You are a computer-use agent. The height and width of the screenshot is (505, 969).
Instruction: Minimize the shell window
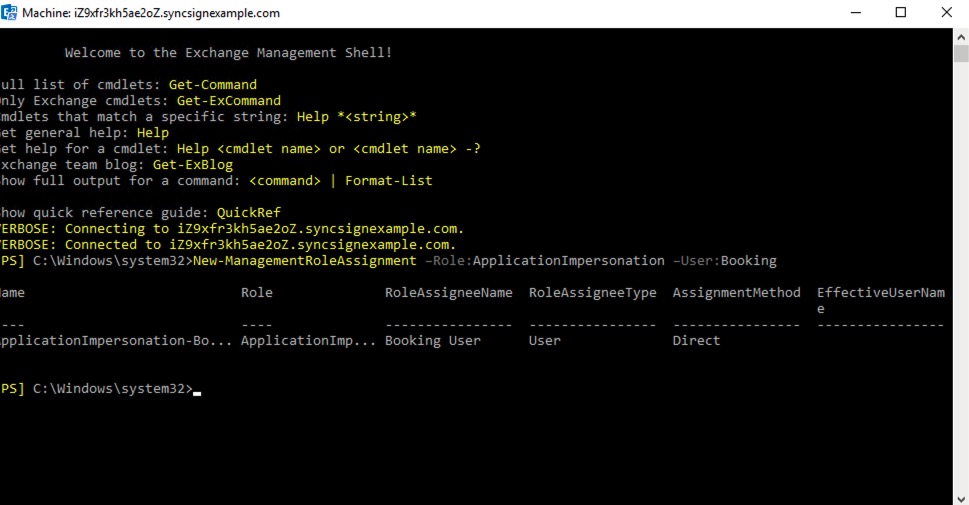856,12
